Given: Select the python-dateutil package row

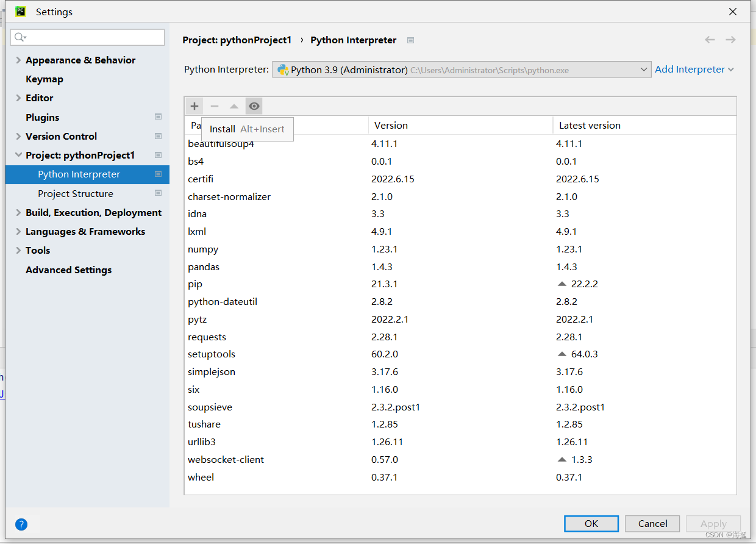Looking at the screenshot, I should coord(460,302).
